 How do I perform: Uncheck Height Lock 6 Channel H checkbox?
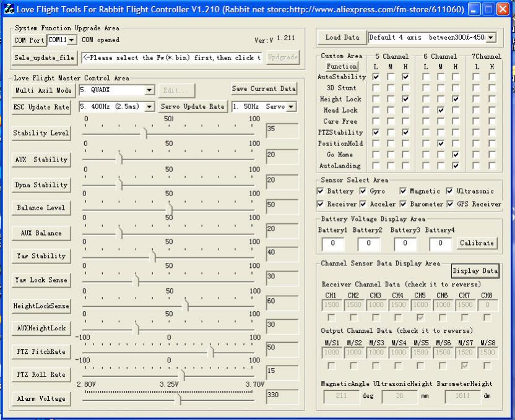pos(456,99)
